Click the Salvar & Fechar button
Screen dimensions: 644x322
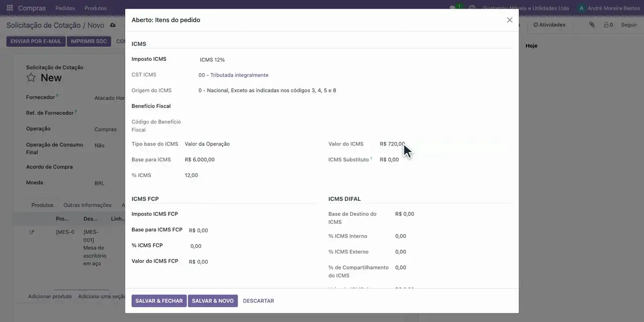159,301
